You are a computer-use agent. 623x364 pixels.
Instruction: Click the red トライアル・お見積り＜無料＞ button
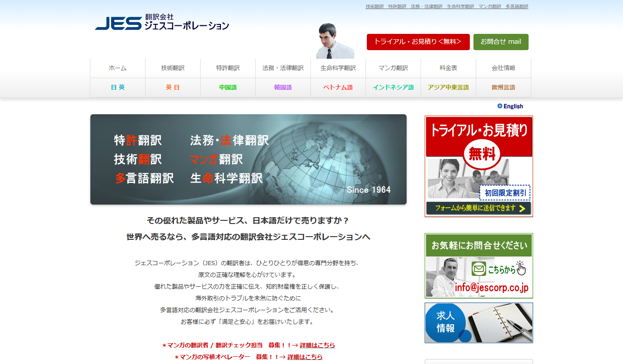coord(418,42)
